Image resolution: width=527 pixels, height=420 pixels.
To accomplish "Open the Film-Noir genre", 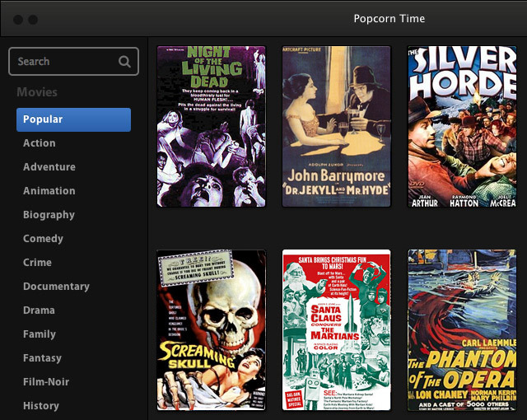I will 46,382.
